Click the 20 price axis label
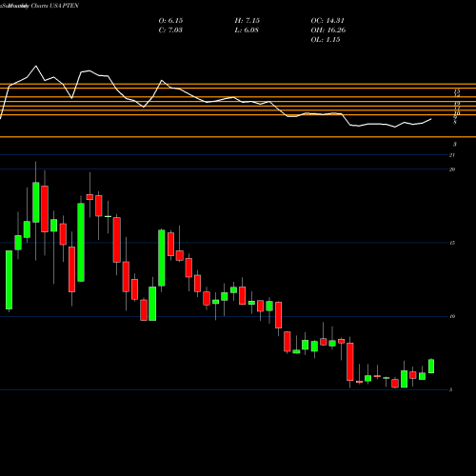476x476 pixels. pyautogui.click(x=452, y=169)
